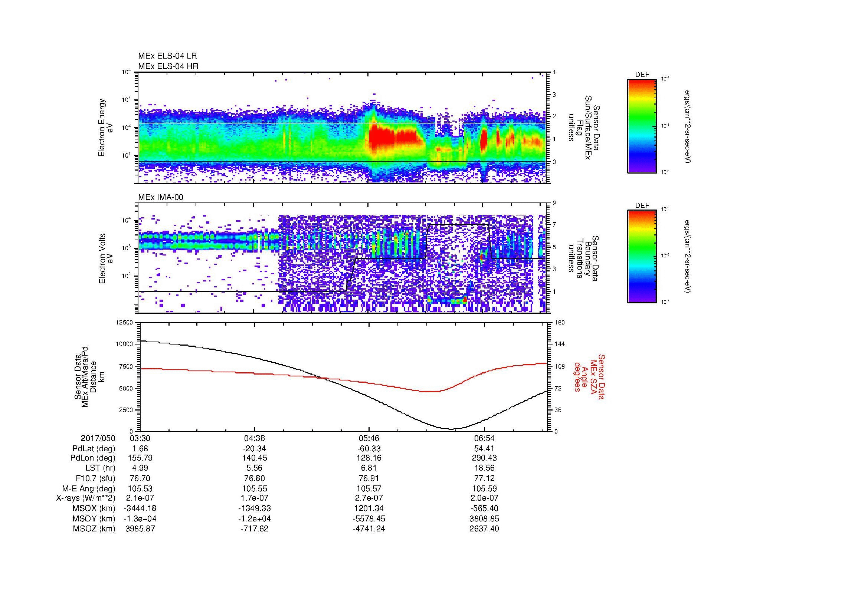Click the lower DEF color bar
This screenshot has width=868, height=613.
tap(642, 256)
